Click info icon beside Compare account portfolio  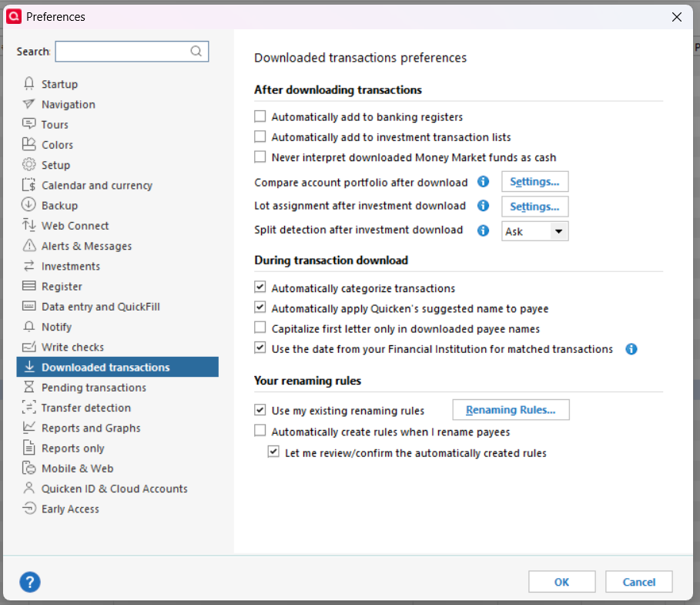(483, 181)
